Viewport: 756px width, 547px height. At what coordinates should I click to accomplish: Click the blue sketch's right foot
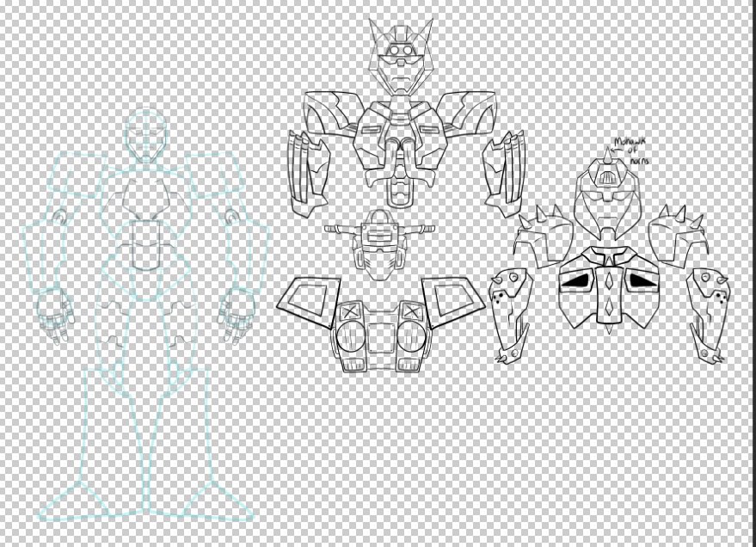[x=218, y=501]
